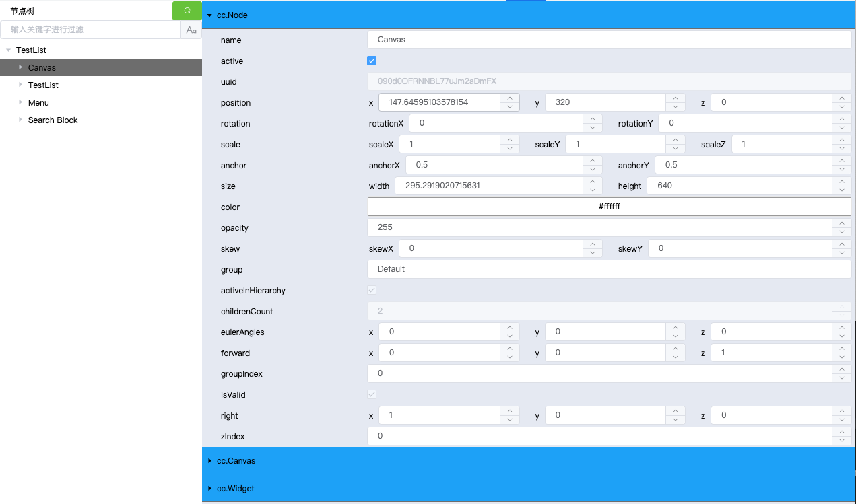Viewport: 856px width, 504px height.
Task: Click the scaleY input field
Action: (616, 144)
